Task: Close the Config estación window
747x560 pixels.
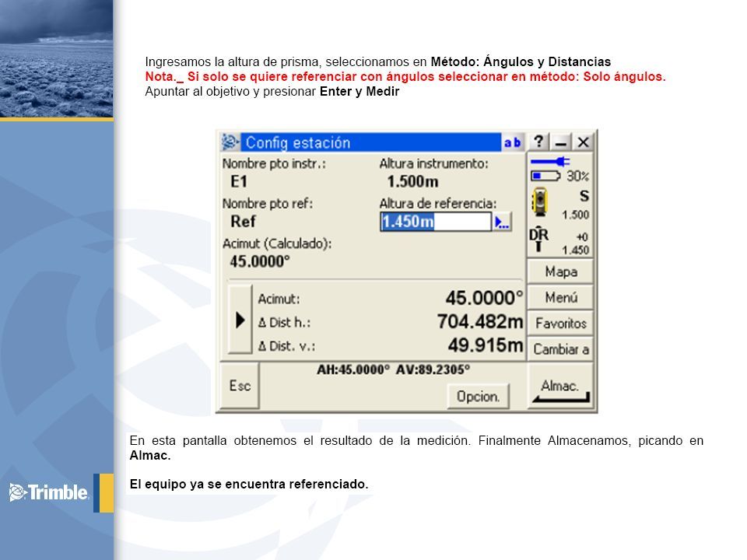Action: click(x=583, y=142)
